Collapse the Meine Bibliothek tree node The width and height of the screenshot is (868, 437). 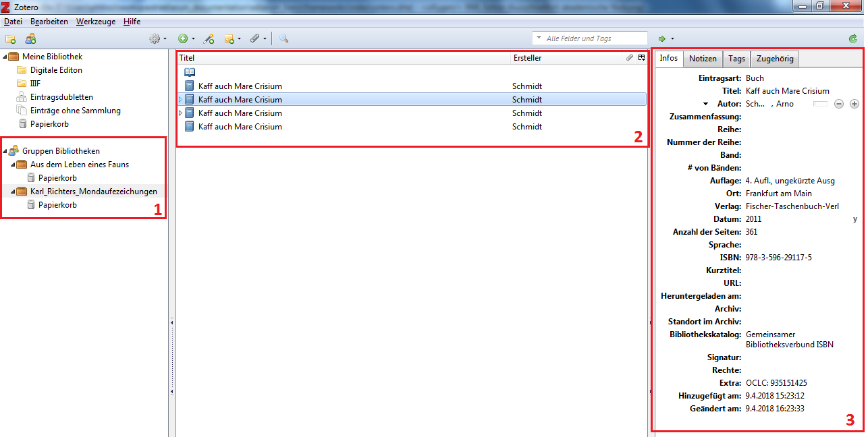tap(5, 57)
